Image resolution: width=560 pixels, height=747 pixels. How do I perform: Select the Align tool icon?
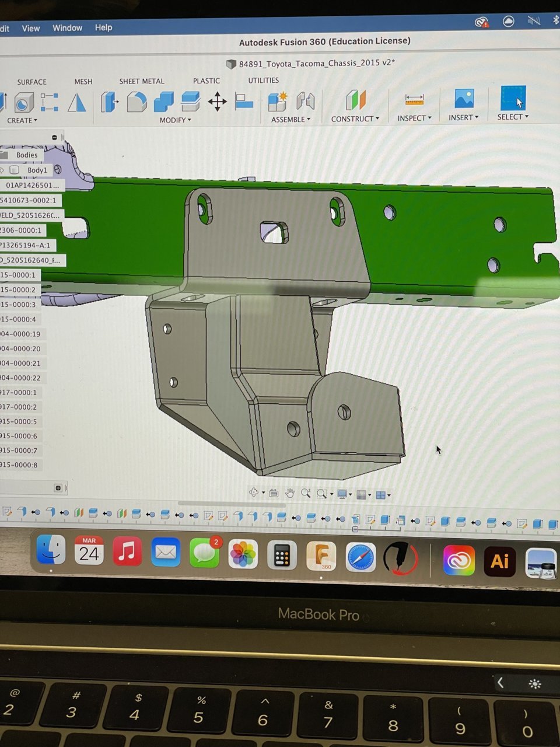point(244,102)
